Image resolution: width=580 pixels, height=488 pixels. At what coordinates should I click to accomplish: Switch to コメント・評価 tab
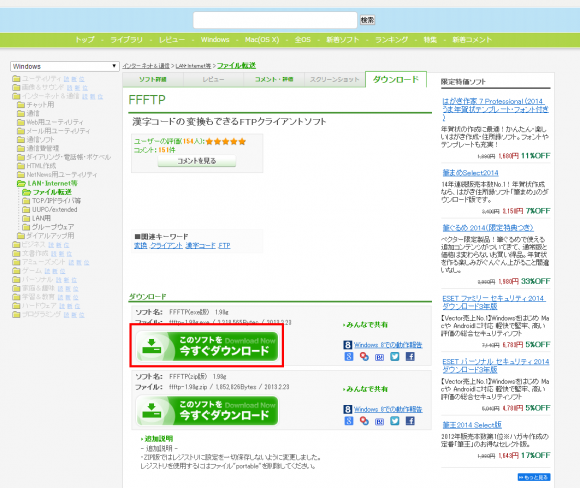[x=274, y=80]
